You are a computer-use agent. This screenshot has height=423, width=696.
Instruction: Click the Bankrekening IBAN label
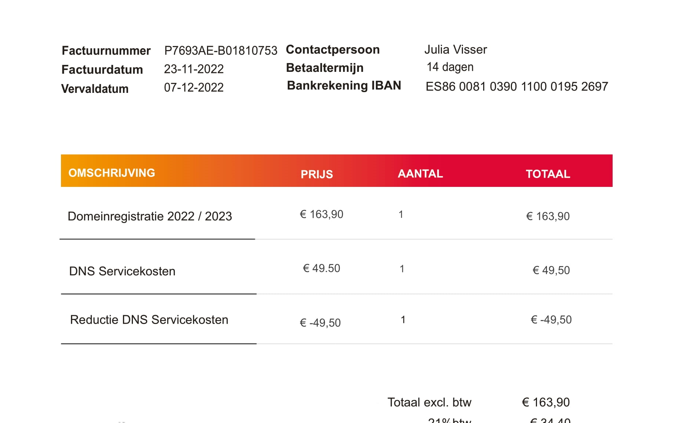344,86
